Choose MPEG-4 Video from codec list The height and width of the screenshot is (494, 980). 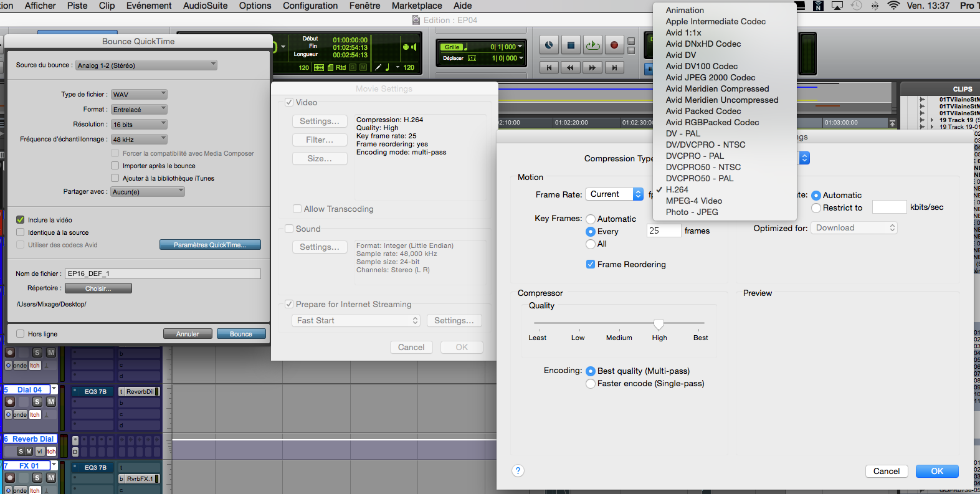(x=693, y=201)
